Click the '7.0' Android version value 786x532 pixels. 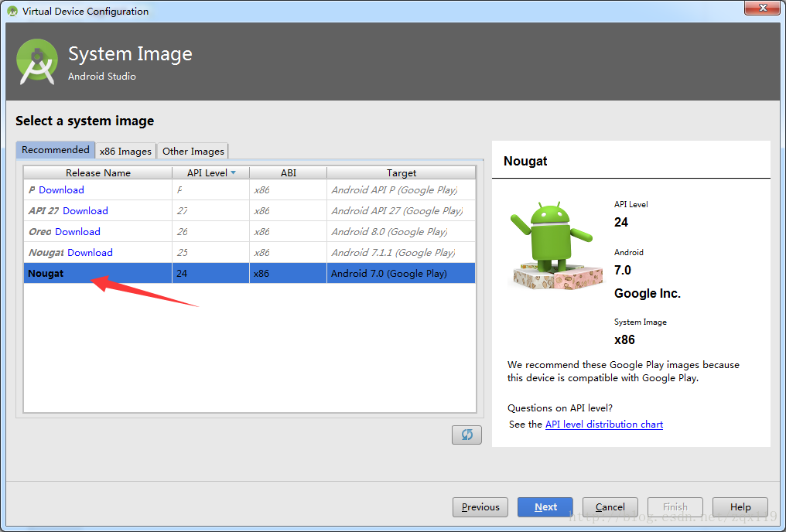[623, 271]
